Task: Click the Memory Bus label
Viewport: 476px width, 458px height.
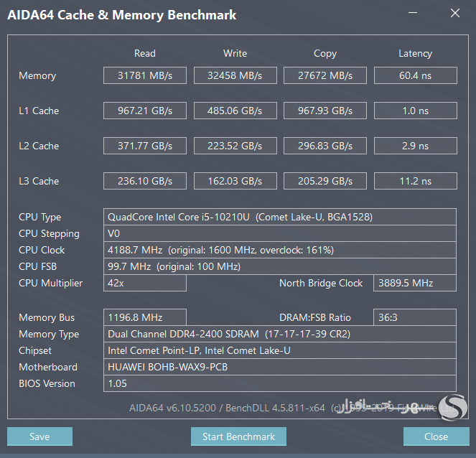Action: 47,317
